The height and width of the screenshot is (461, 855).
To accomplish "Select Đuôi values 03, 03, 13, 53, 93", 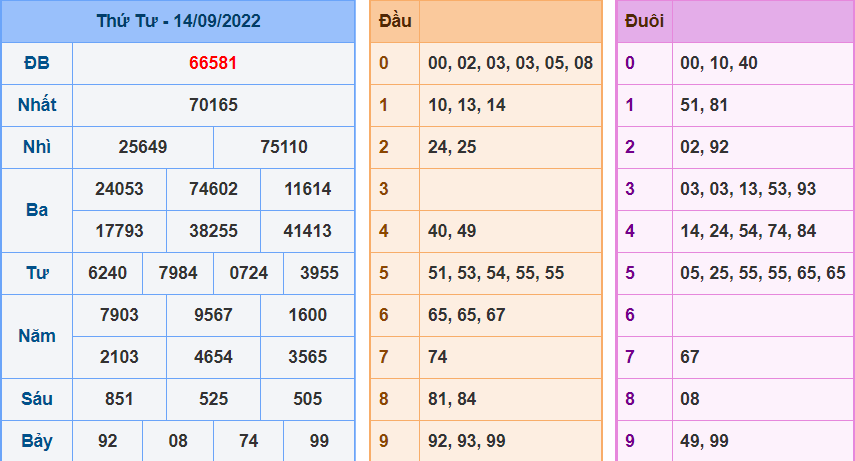I will (748, 189).
